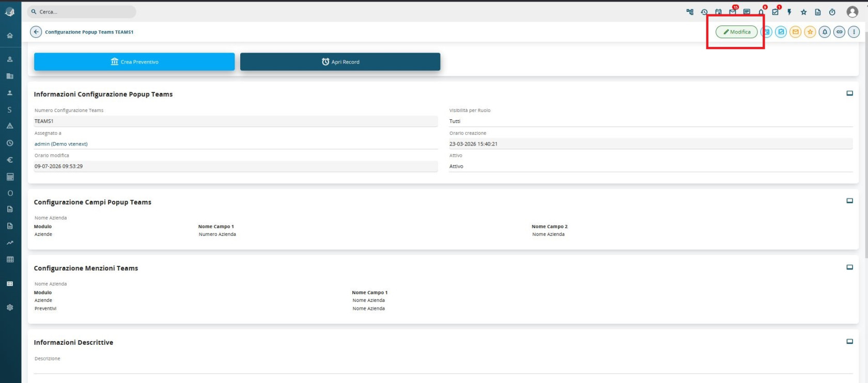Click the Cerca search field
This screenshot has height=383, width=868.
(82, 12)
